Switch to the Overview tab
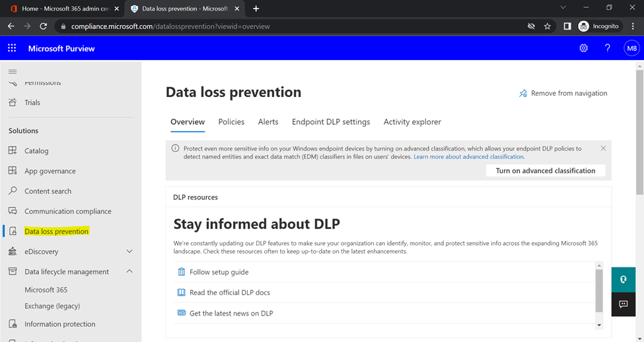644x342 pixels. 188,122
